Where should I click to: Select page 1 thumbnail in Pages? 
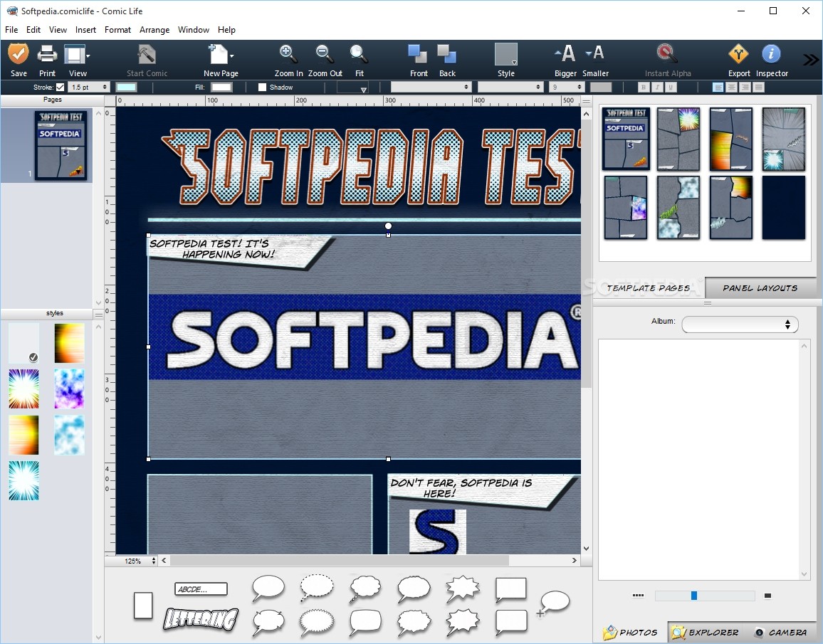click(61, 145)
